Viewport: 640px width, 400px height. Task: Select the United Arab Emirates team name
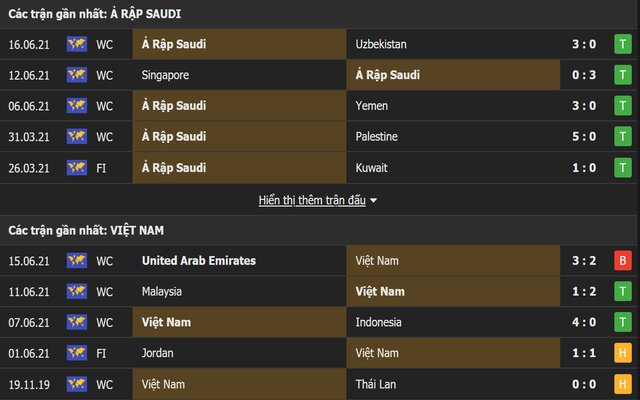pos(198,260)
